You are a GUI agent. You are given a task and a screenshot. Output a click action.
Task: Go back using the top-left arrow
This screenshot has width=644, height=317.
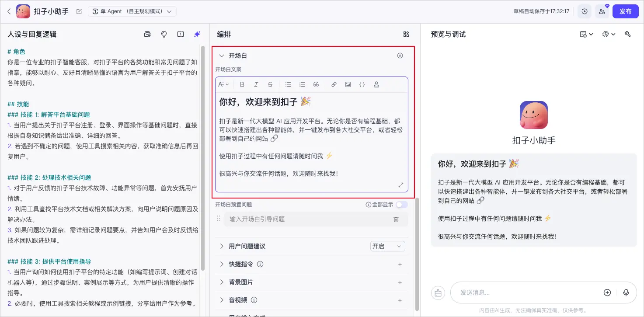[9, 11]
